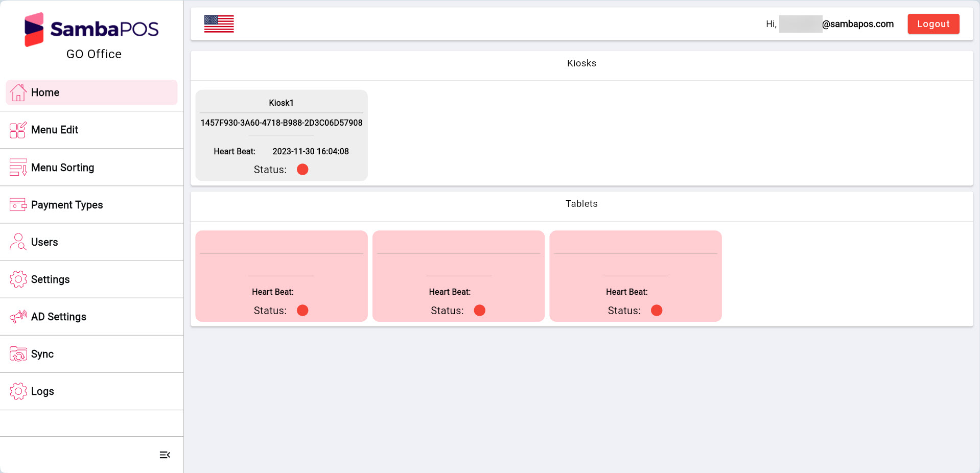Select the AD Settings megaphone icon

tap(18, 316)
